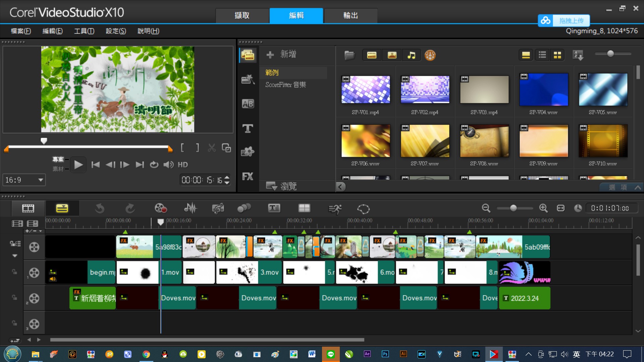This screenshot has height=362, width=644.
Task: Step to the next frame
Action: coord(125,165)
